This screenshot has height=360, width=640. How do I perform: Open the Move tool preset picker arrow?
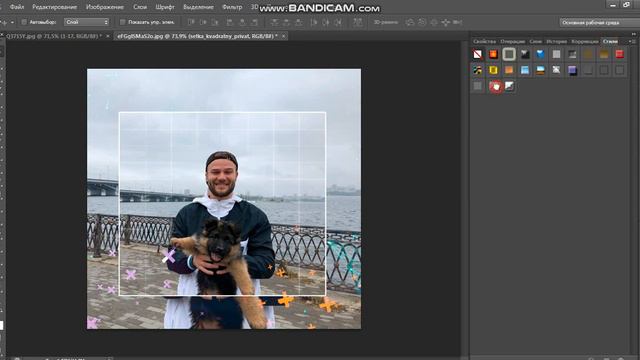(x=12, y=22)
